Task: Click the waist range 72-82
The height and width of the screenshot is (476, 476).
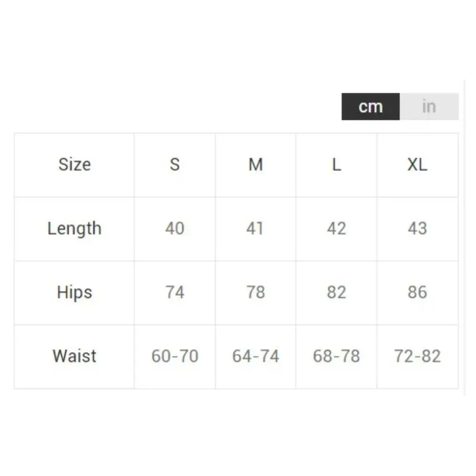Action: tap(417, 356)
